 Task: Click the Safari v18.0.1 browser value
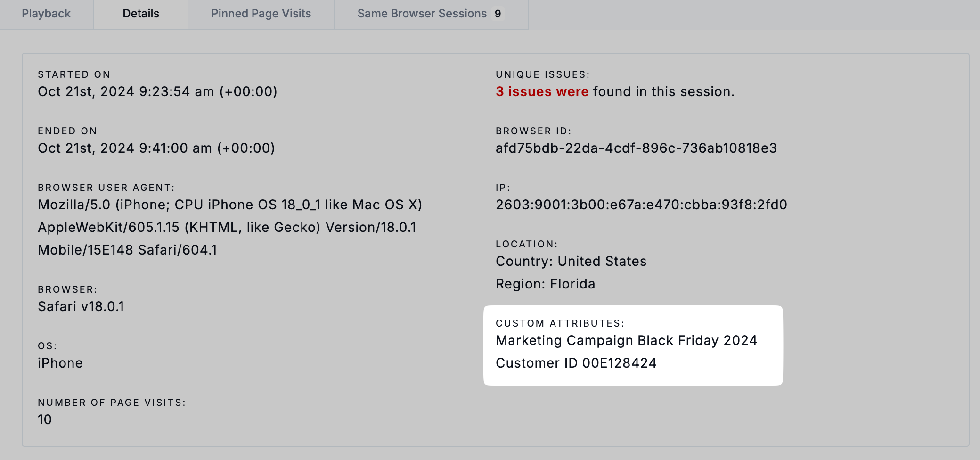[x=81, y=306]
